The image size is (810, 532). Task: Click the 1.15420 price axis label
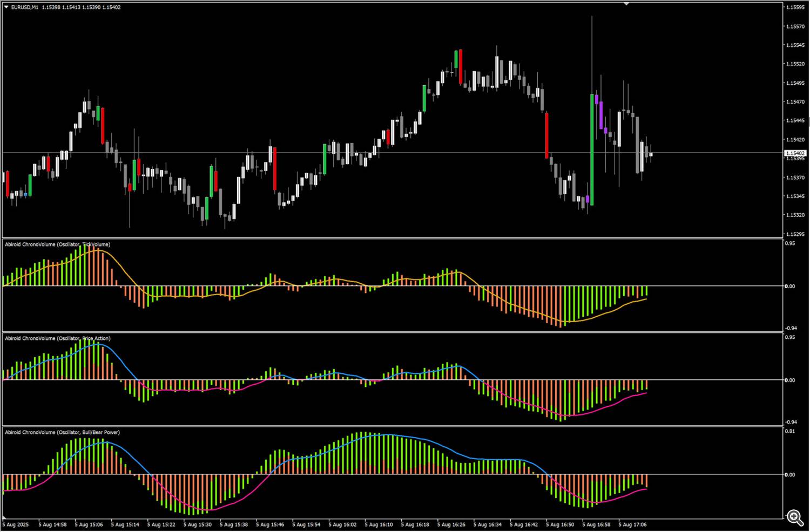pyautogui.click(x=795, y=140)
